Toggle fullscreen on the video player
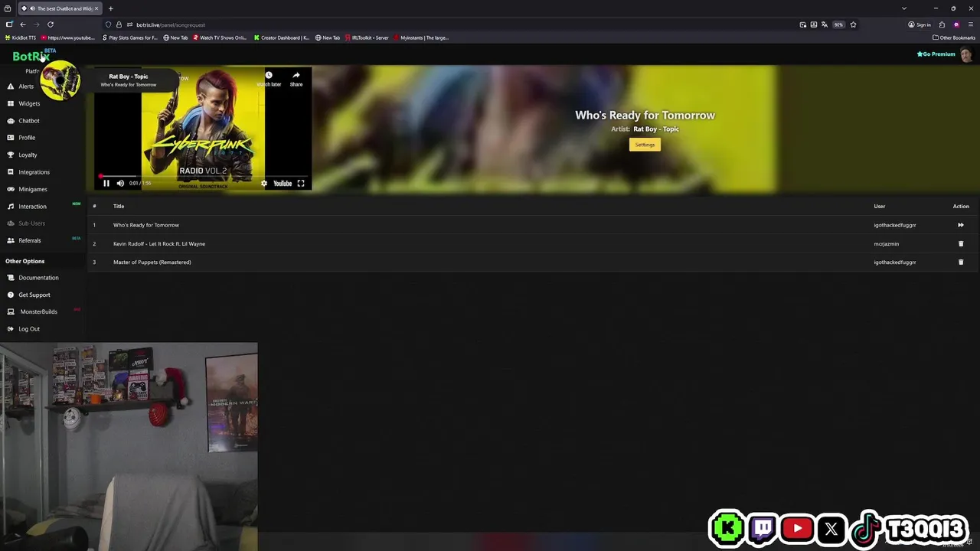 pos(301,183)
